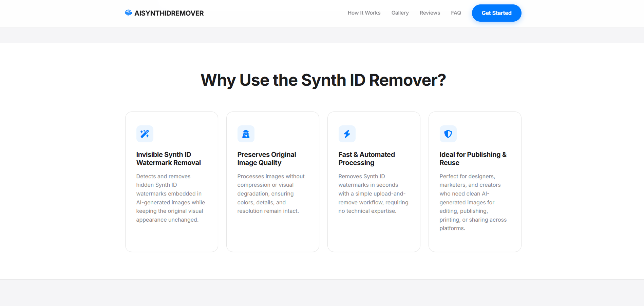
Task: Select the Fast & Automated Processing card
Action: (x=374, y=182)
